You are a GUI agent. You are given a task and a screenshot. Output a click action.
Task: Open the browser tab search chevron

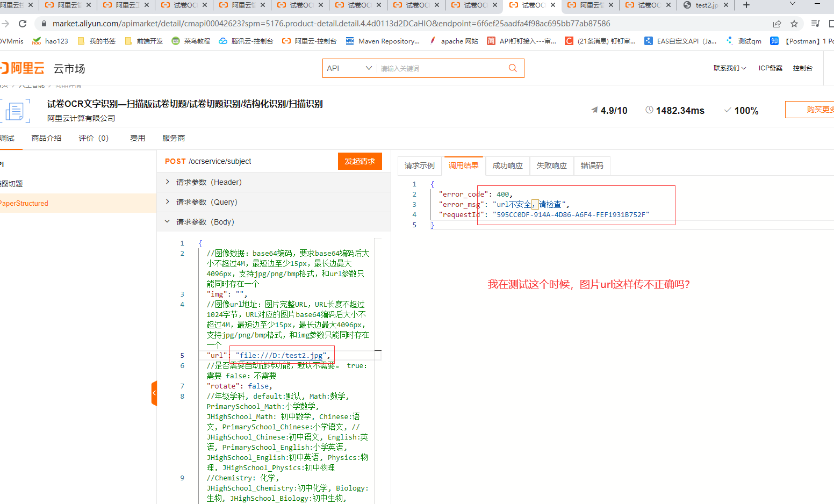pyautogui.click(x=793, y=4)
